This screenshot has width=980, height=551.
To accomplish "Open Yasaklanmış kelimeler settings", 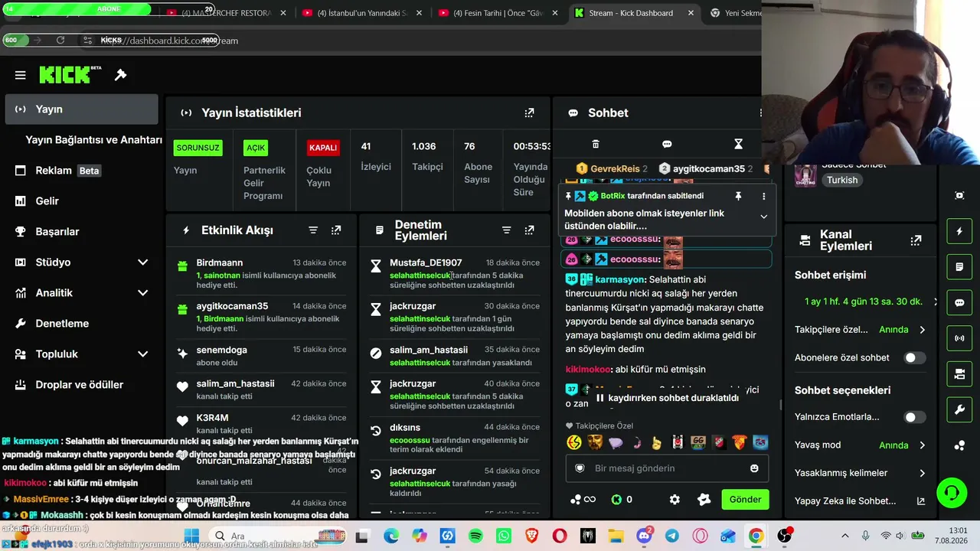I will pos(861,473).
